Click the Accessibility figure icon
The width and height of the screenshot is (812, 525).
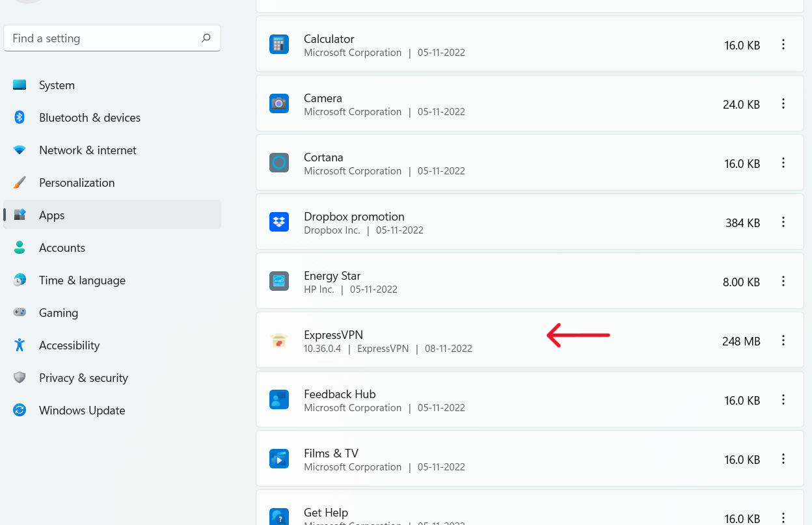pos(20,345)
